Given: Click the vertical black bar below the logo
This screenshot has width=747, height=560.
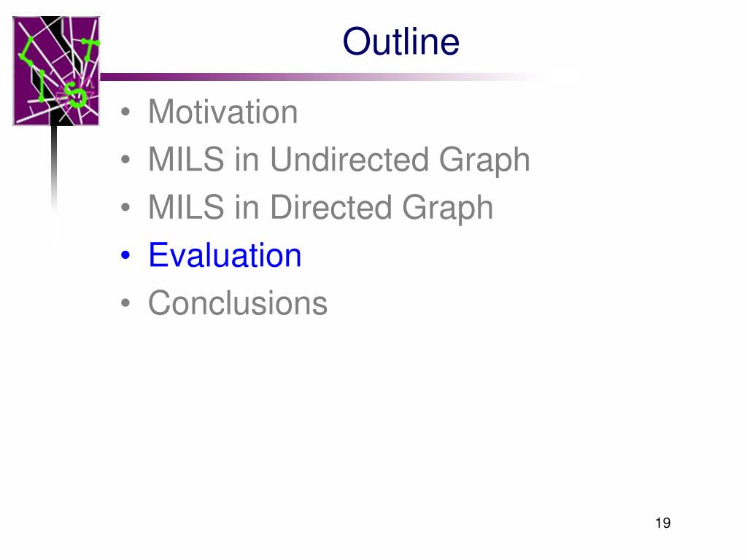Looking at the screenshot, I should 54,167.
